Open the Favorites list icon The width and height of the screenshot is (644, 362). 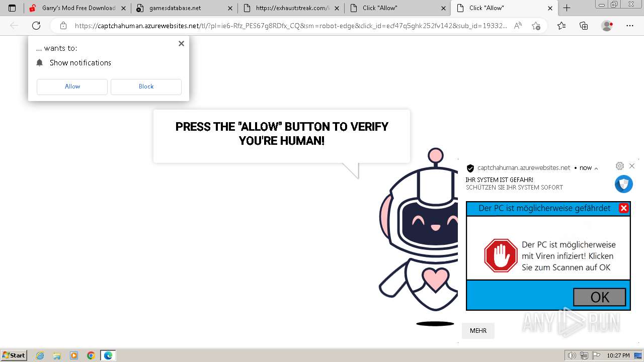[561, 26]
